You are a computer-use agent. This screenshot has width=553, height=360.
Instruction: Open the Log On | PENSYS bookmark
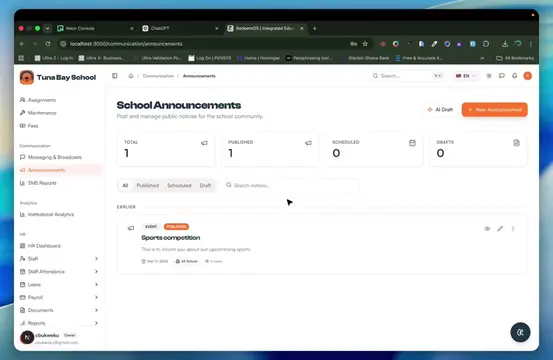coord(209,58)
